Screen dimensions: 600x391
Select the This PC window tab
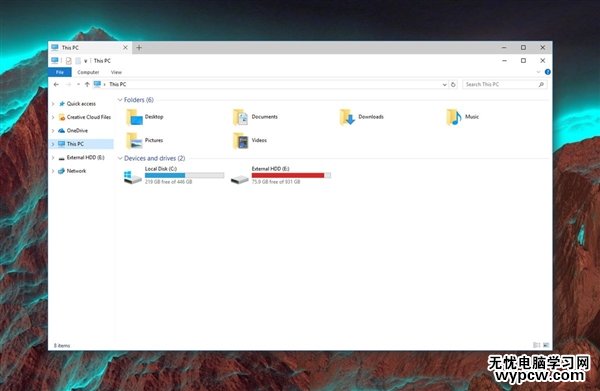pos(90,47)
